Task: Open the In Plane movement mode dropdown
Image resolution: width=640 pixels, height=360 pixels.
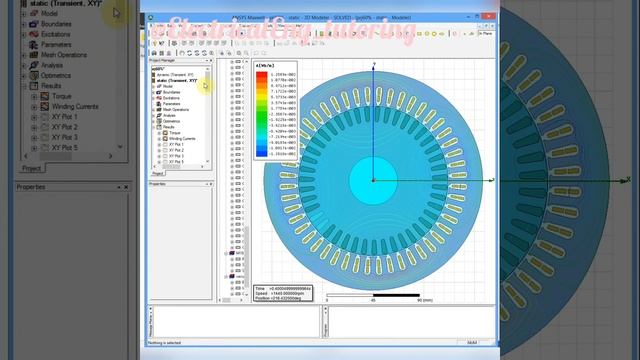Action: point(486,33)
